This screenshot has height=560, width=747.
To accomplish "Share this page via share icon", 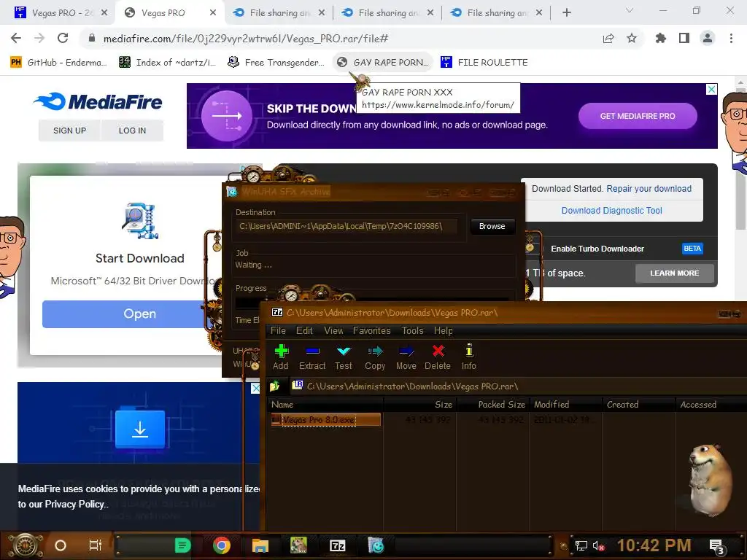I will 608,38.
